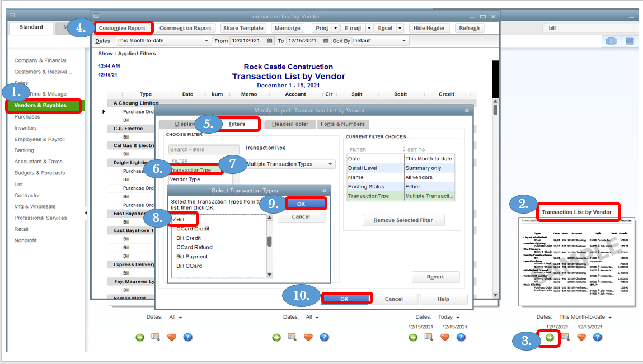
Task: Select Accountant & Taxes category
Action: point(38,162)
